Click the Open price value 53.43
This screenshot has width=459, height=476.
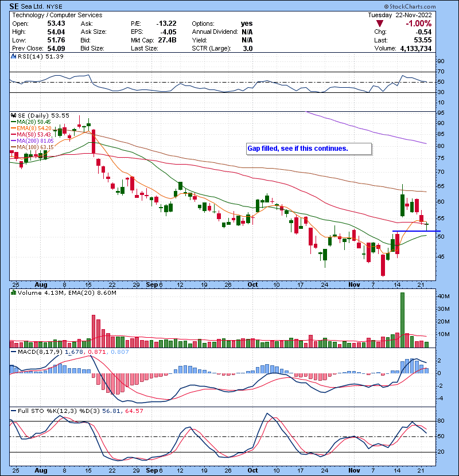coord(56,24)
